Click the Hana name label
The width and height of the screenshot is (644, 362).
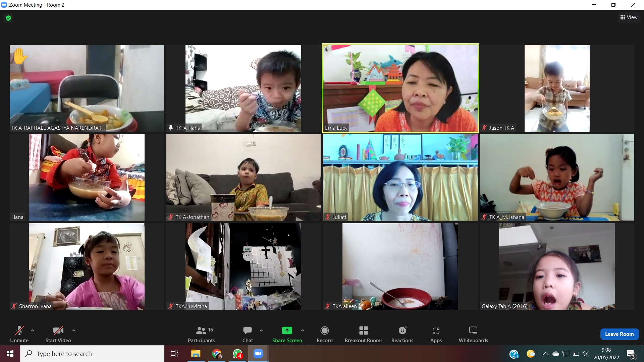pos(17,217)
